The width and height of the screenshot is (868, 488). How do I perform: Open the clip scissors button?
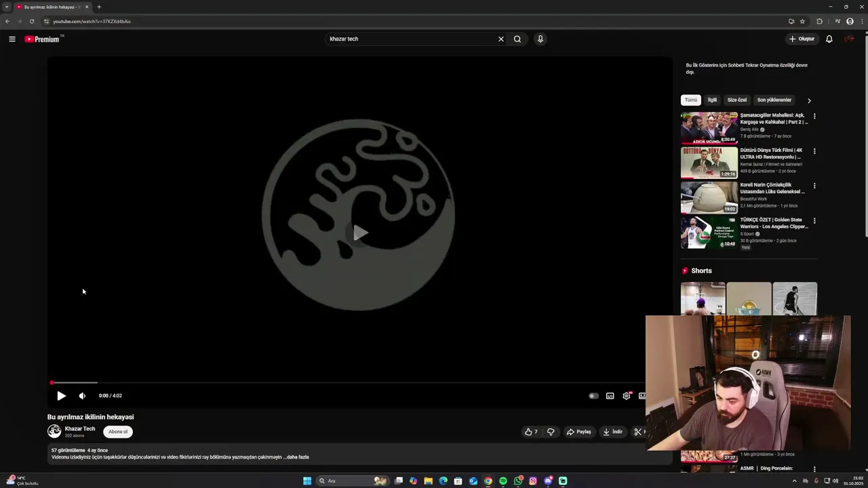point(637,432)
